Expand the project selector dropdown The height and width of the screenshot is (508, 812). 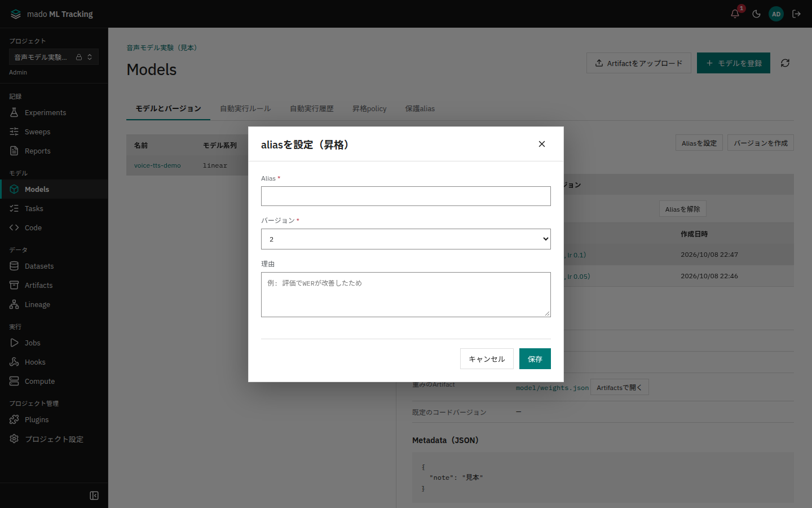(x=54, y=57)
